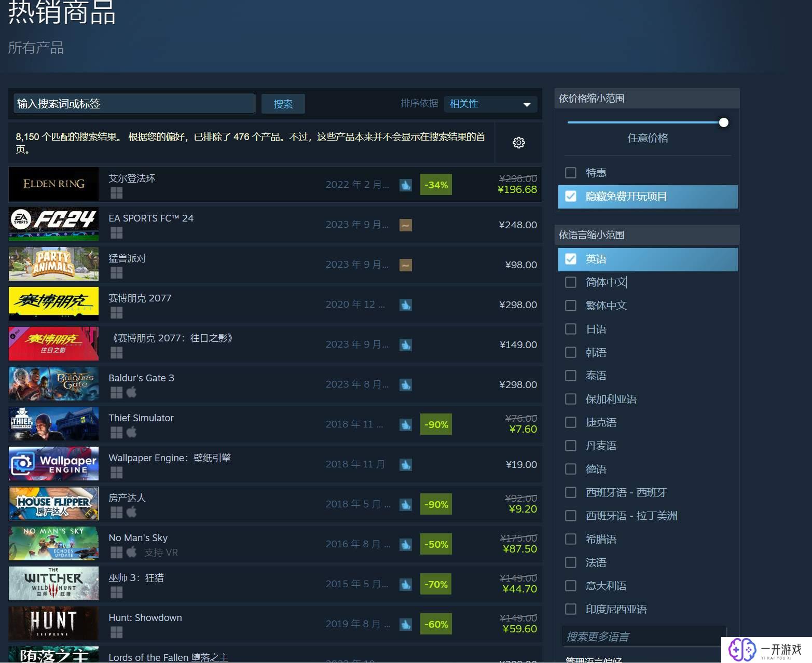Screen dimensions: 812x663
Task: Click Windows icon under Hunt: Showdown
Action: coord(117,632)
